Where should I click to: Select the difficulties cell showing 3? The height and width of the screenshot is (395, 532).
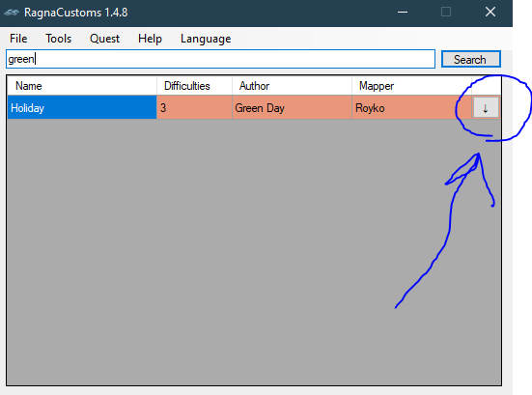tap(194, 107)
